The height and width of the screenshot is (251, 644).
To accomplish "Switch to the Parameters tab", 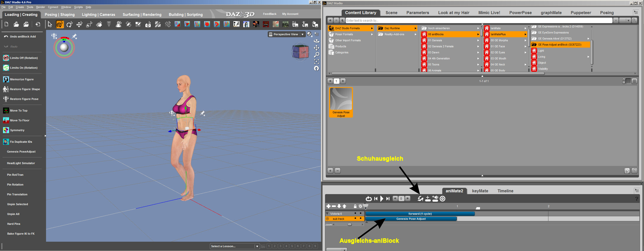I will (418, 13).
